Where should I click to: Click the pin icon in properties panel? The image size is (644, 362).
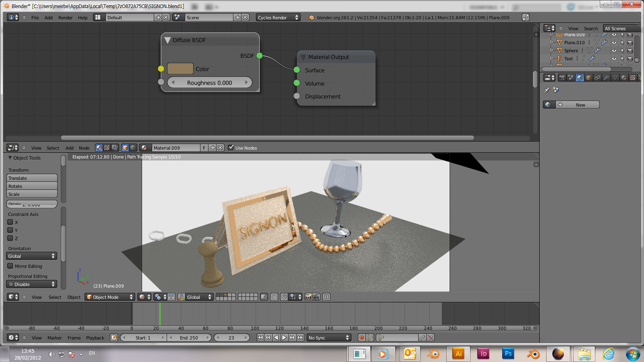pos(547,90)
